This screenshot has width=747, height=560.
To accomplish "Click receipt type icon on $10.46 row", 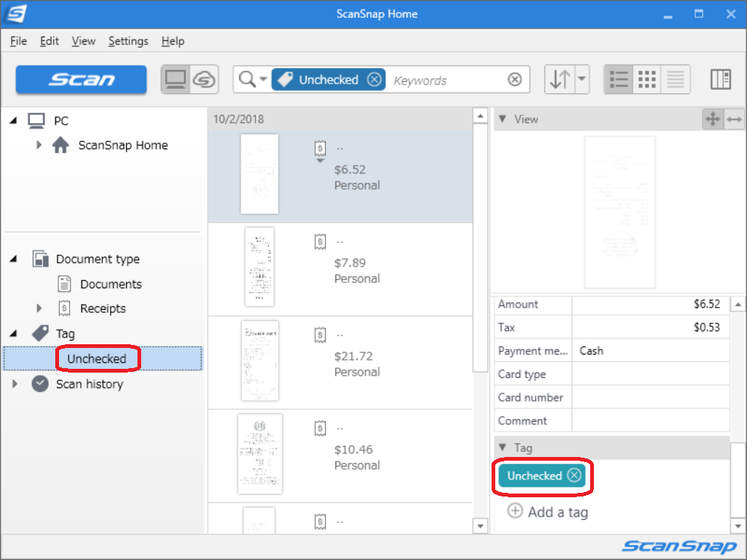I will coord(320,428).
